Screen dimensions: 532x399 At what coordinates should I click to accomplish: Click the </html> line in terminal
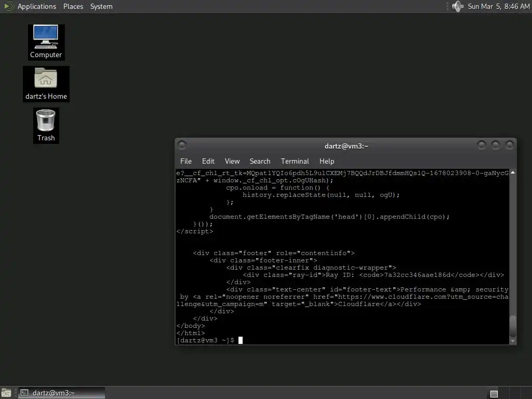click(x=191, y=333)
